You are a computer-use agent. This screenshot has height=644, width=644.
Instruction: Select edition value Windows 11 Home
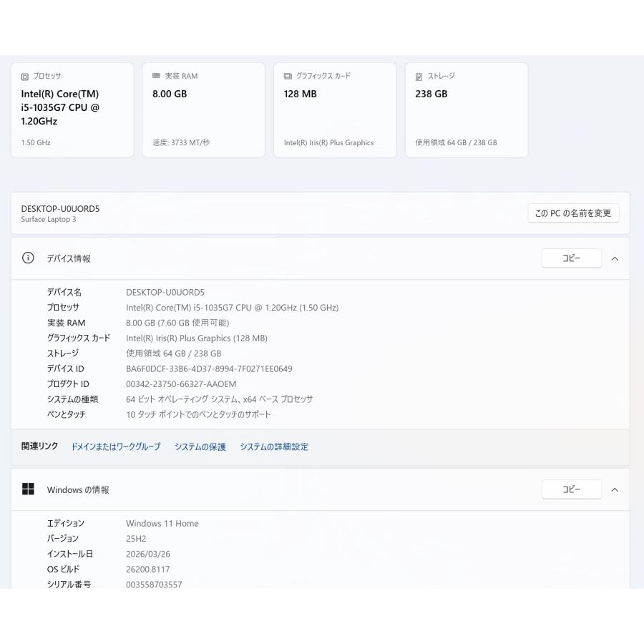pos(162,523)
